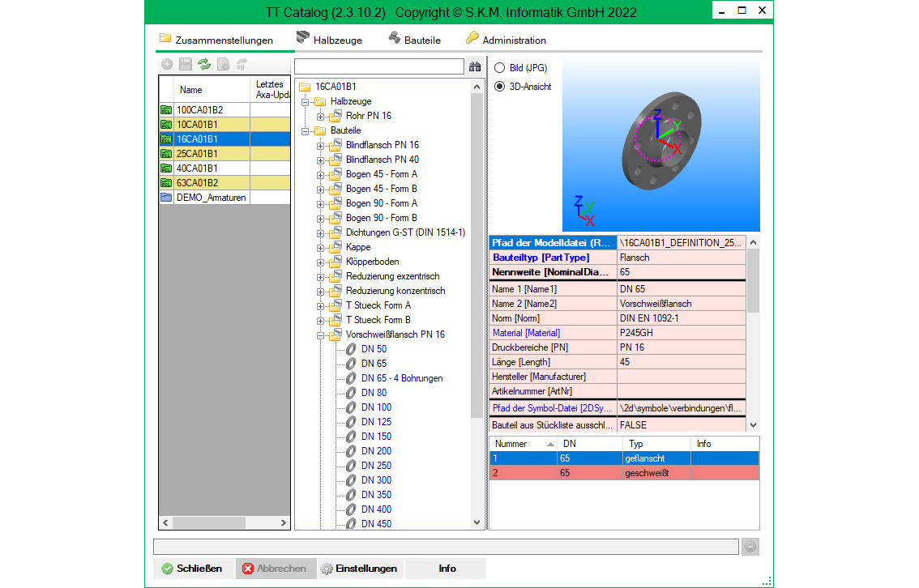Click the right arrow of list horizontal scrollbar

pyautogui.click(x=284, y=522)
